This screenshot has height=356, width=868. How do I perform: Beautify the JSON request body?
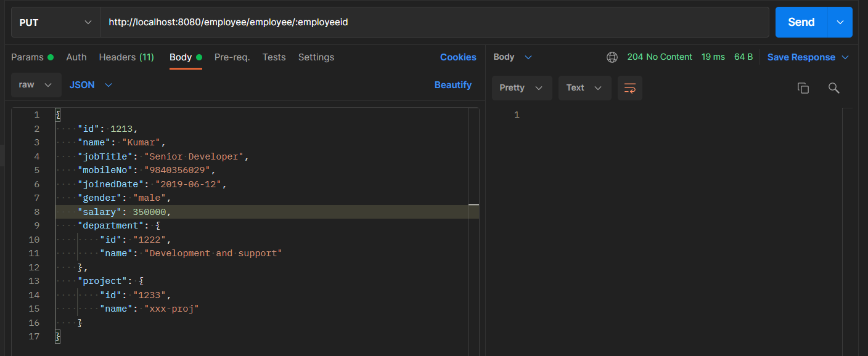click(453, 84)
